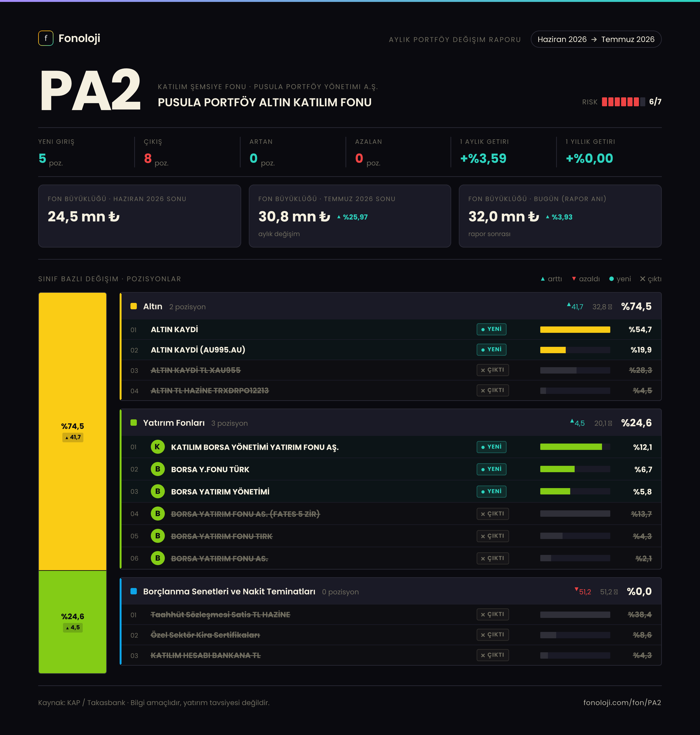This screenshot has height=735, width=700.
Task: Click the YENİ badge on BORSA YATIRIM YÖNETİMİ
Action: [491, 491]
